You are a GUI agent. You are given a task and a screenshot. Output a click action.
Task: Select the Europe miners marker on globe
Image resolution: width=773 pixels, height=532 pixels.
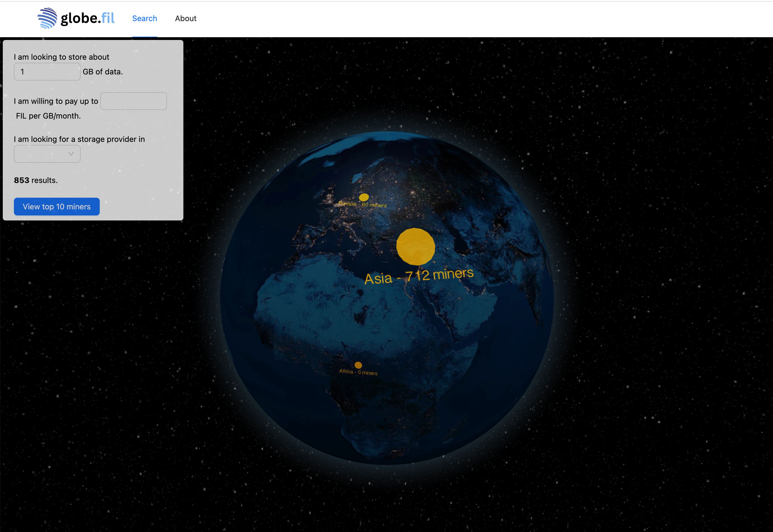(364, 197)
